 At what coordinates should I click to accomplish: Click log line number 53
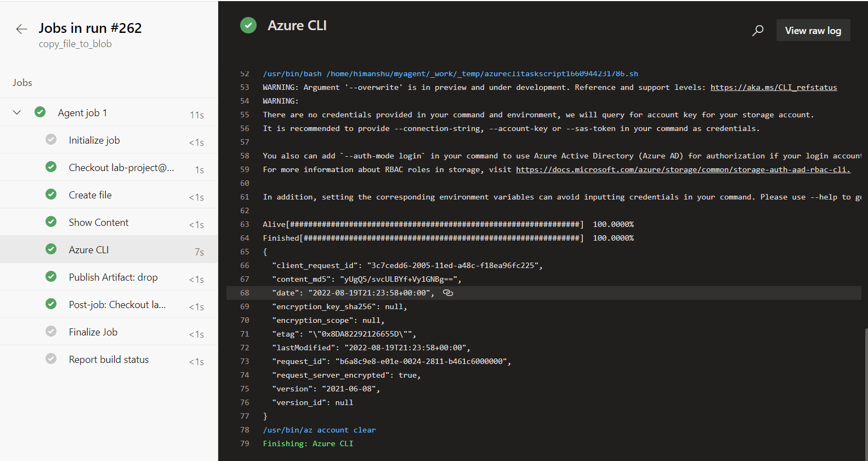pyautogui.click(x=245, y=87)
